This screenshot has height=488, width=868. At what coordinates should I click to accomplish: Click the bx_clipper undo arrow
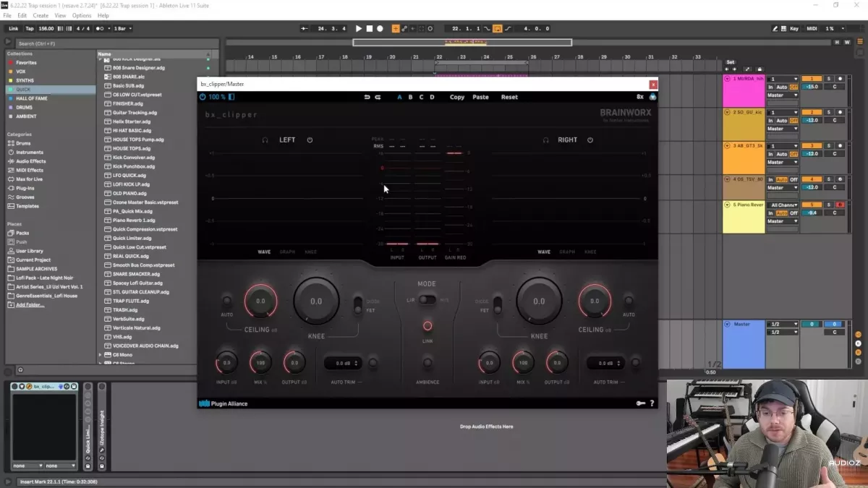[x=367, y=97]
